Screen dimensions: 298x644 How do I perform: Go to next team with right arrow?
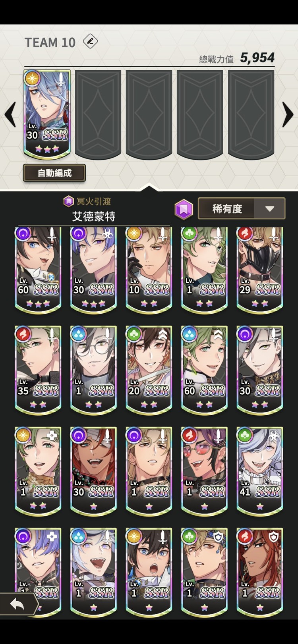pos(287,114)
